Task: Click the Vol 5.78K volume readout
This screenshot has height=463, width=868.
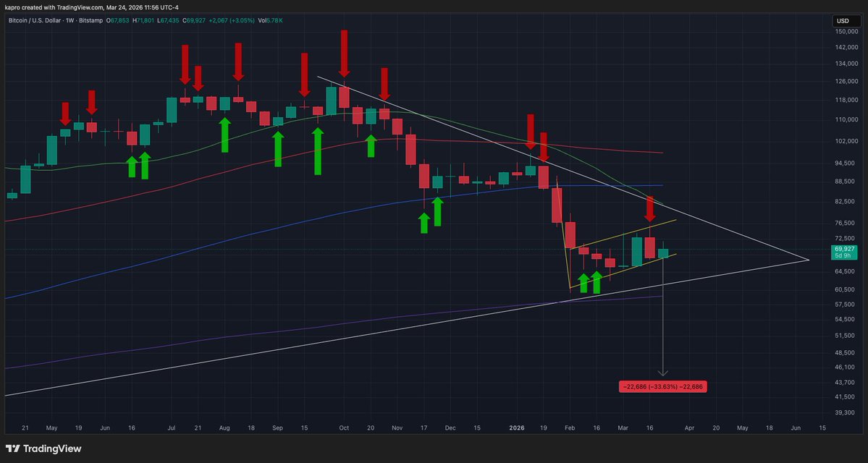Action: [x=269, y=20]
